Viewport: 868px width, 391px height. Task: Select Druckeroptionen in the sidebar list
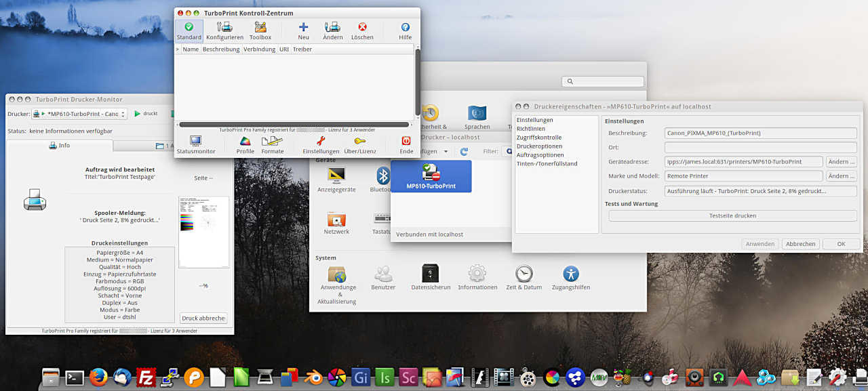539,146
